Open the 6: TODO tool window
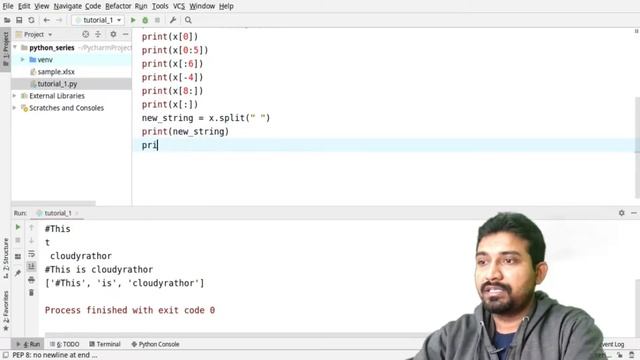 (64, 344)
